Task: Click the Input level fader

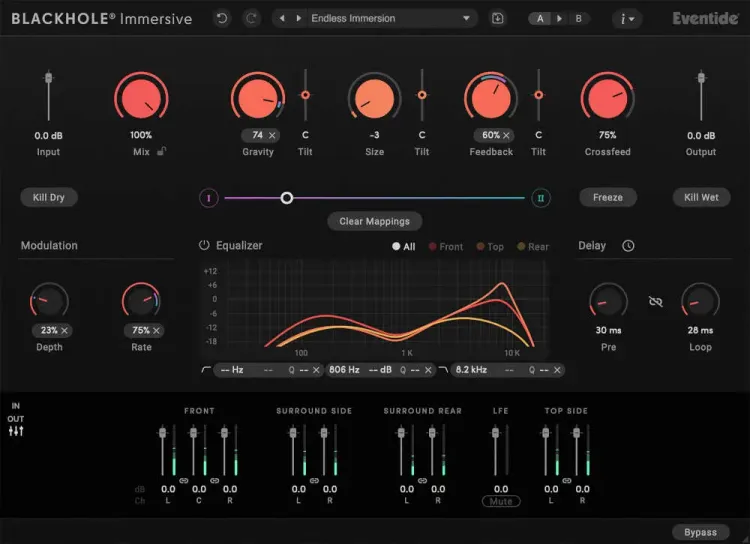Action: 48,78
